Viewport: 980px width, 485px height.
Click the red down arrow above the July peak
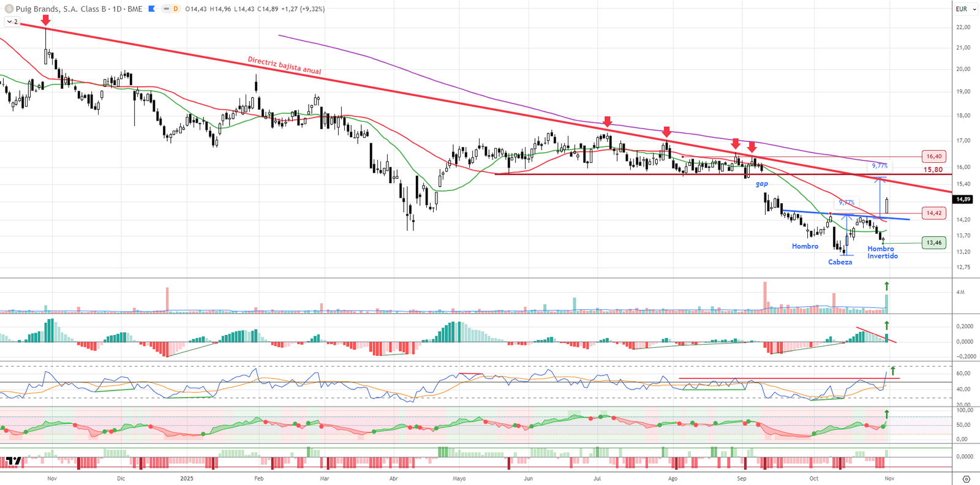tap(607, 121)
